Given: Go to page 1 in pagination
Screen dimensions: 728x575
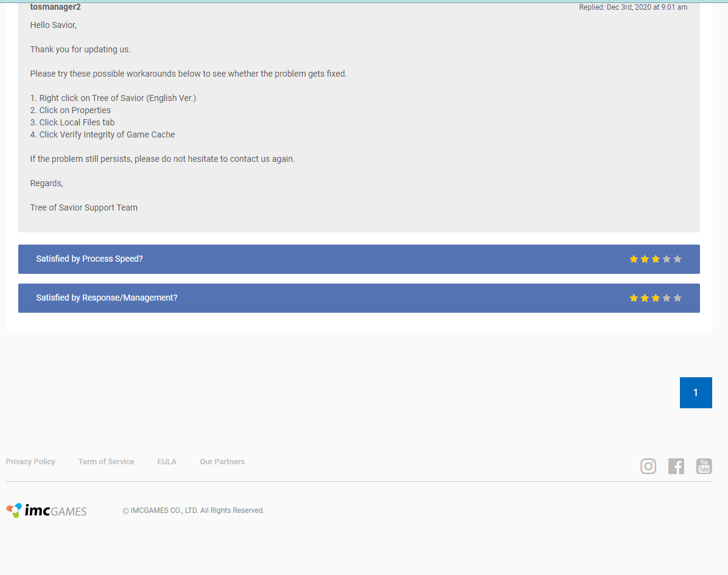Looking at the screenshot, I should [696, 393].
